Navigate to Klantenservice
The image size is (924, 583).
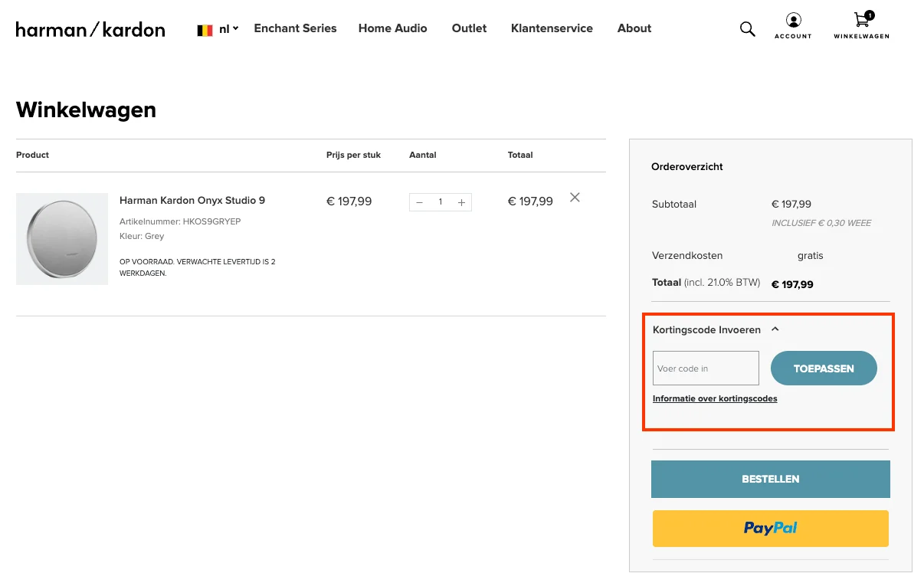[552, 28]
